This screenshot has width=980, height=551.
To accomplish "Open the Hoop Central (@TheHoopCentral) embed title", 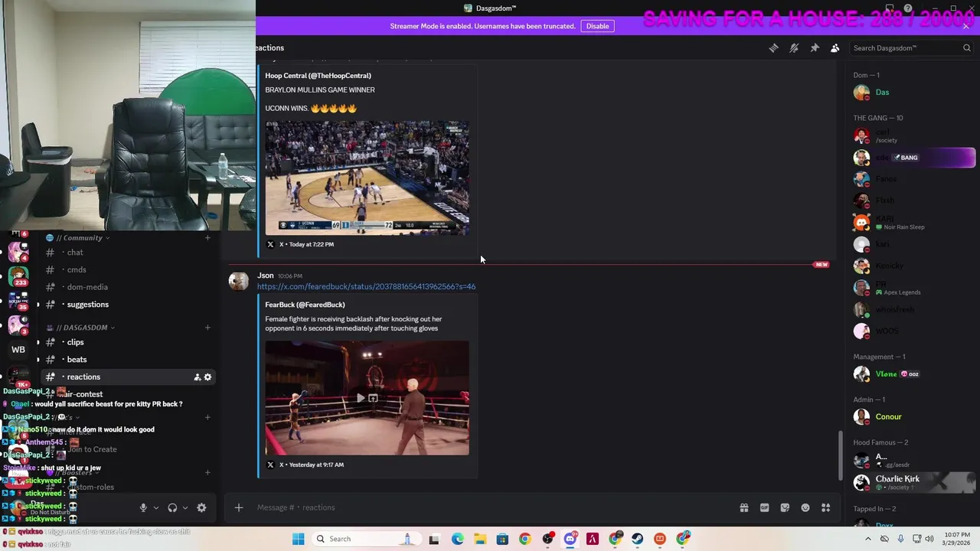I will (318, 76).
